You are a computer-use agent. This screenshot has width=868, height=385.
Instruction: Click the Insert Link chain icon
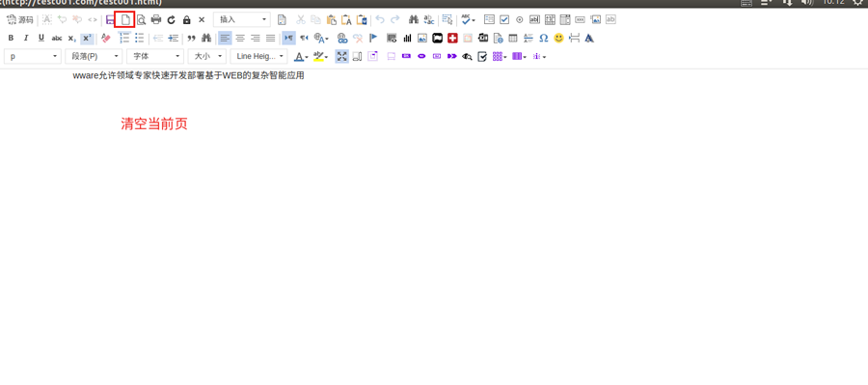click(342, 39)
